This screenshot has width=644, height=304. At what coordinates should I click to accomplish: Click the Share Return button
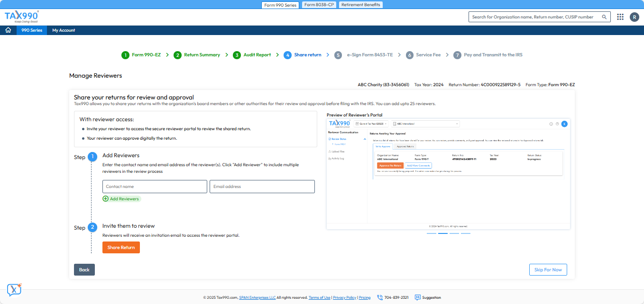pos(121,247)
